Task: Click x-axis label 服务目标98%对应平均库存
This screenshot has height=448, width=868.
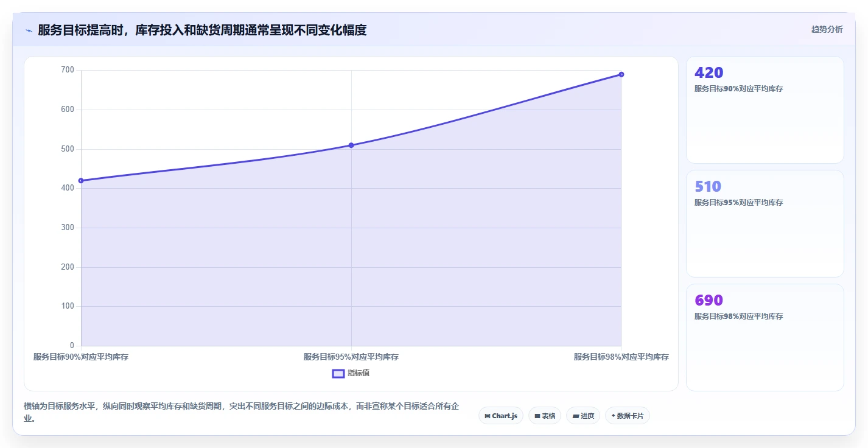Action: pos(621,357)
